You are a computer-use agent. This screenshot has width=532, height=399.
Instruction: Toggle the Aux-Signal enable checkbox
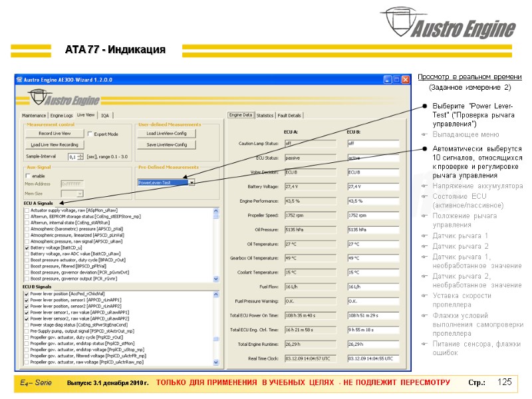(28, 176)
